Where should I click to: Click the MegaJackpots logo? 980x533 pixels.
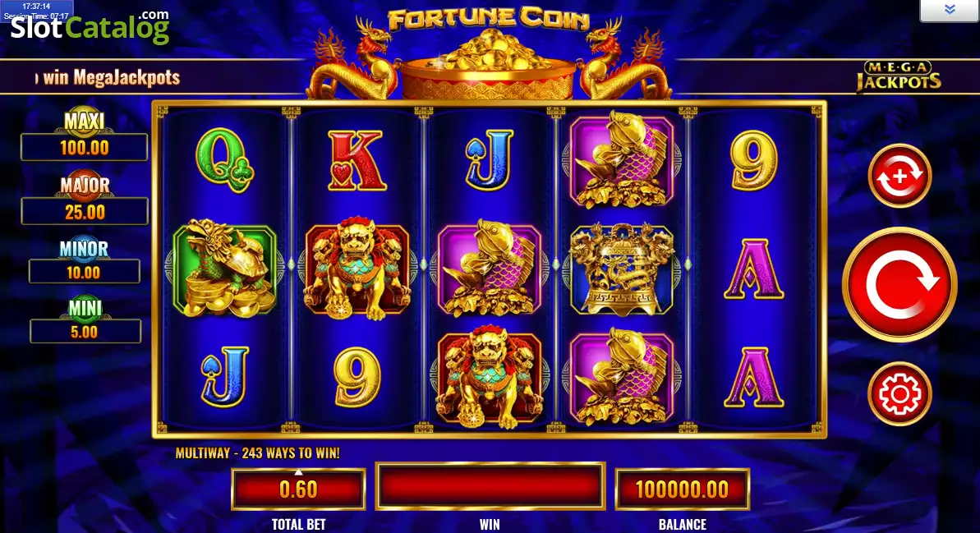click(x=898, y=76)
